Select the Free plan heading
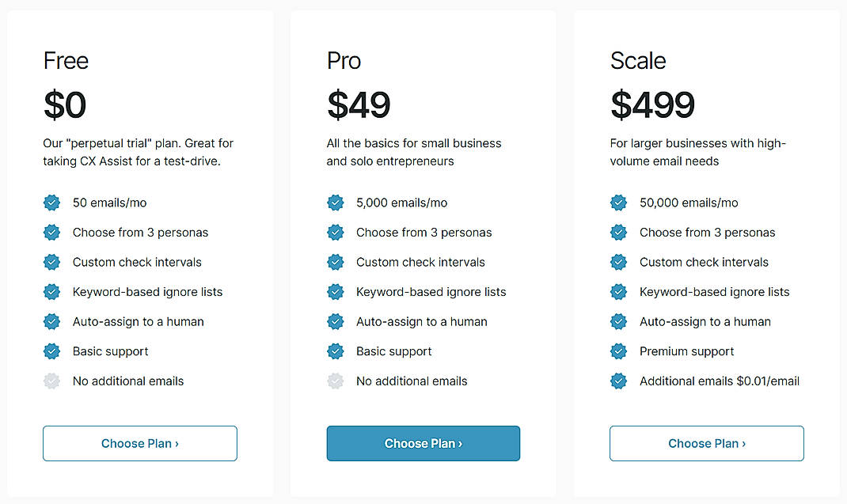This screenshot has width=847, height=504. tap(66, 60)
